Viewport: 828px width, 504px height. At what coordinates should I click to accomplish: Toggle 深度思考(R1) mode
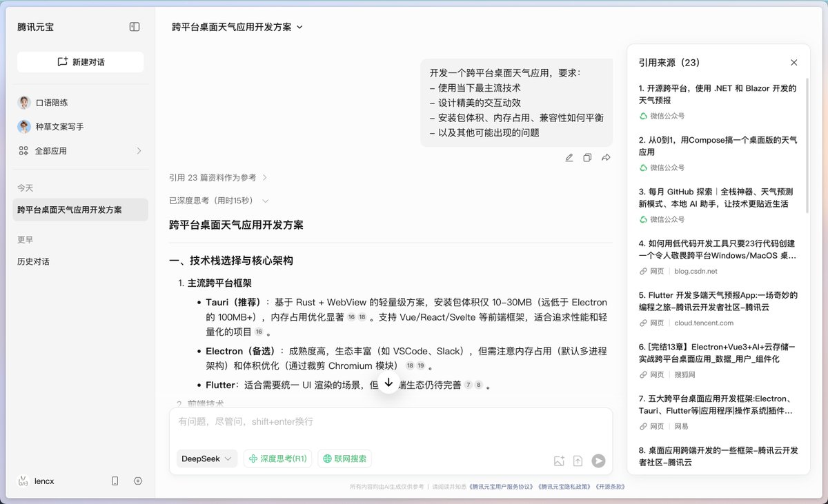click(x=277, y=458)
